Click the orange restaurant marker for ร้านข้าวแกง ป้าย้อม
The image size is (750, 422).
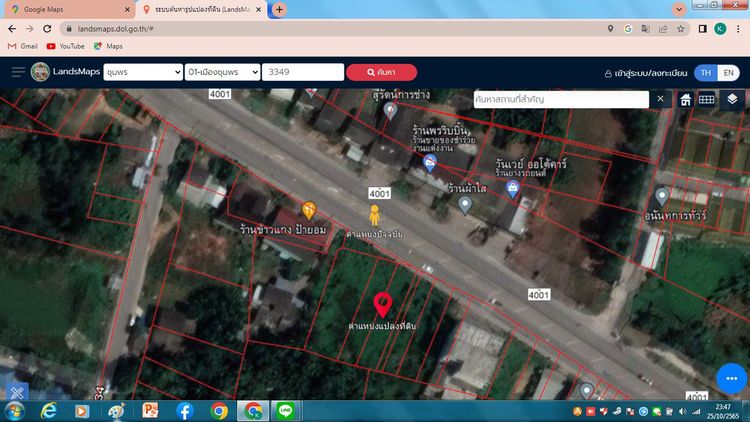[309, 210]
